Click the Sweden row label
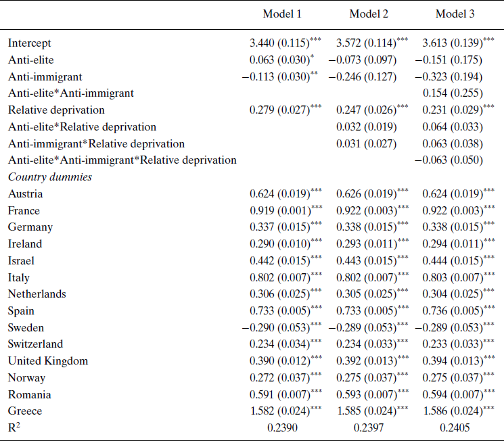Image resolution: width=504 pixels, height=441 pixels. [26, 327]
